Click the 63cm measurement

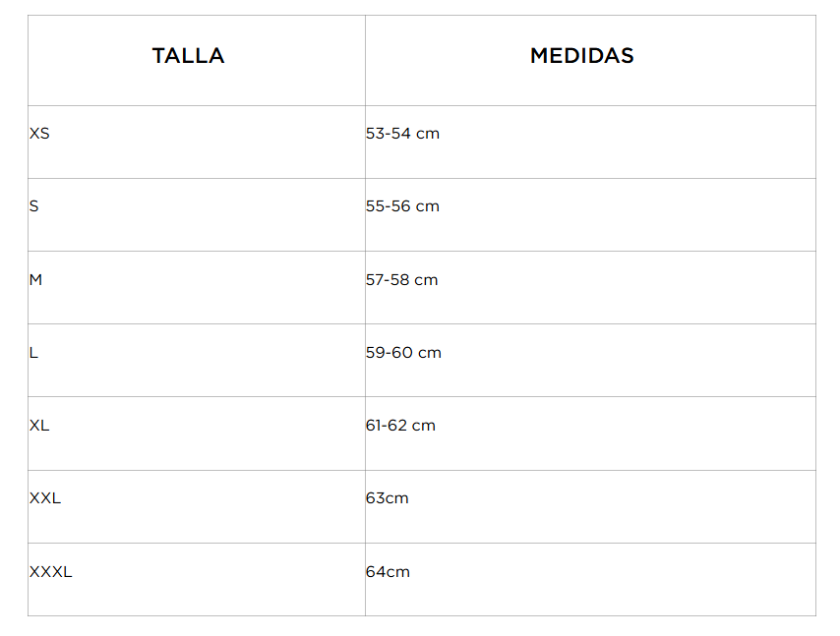(x=387, y=498)
